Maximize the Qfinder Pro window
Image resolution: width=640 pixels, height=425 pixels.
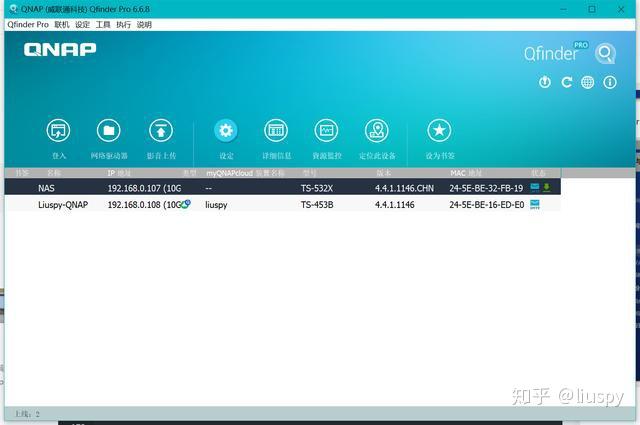[592, 9]
